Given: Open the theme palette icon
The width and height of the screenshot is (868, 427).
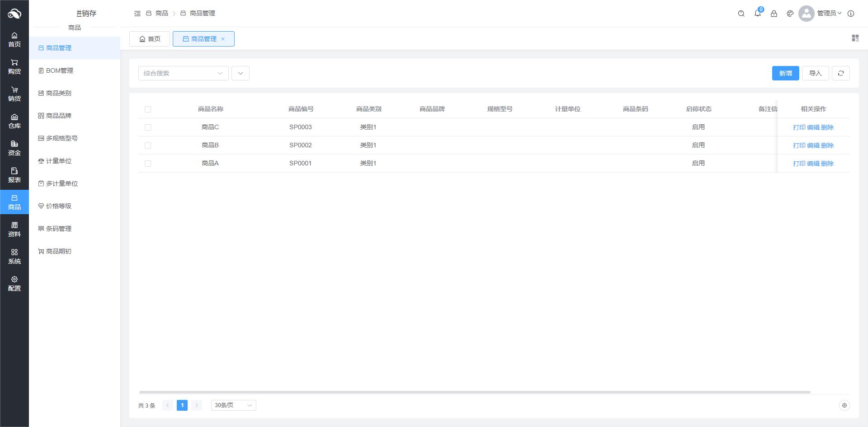Looking at the screenshot, I should tap(790, 14).
